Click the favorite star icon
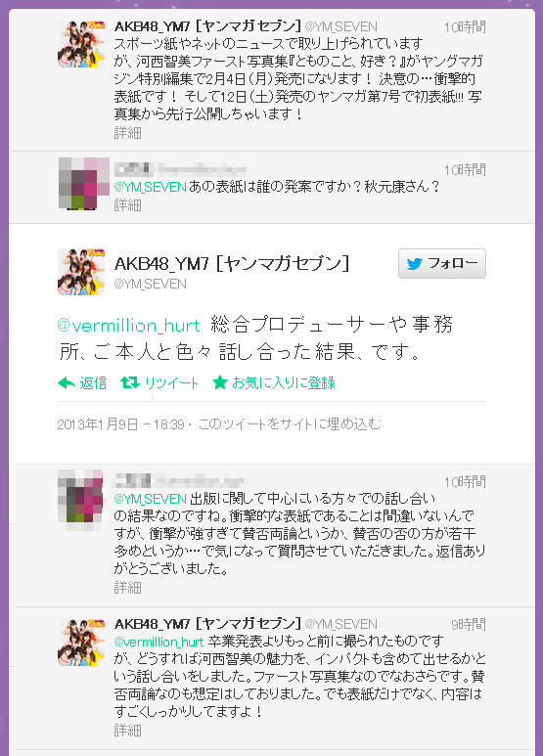543x756 pixels. 220,382
